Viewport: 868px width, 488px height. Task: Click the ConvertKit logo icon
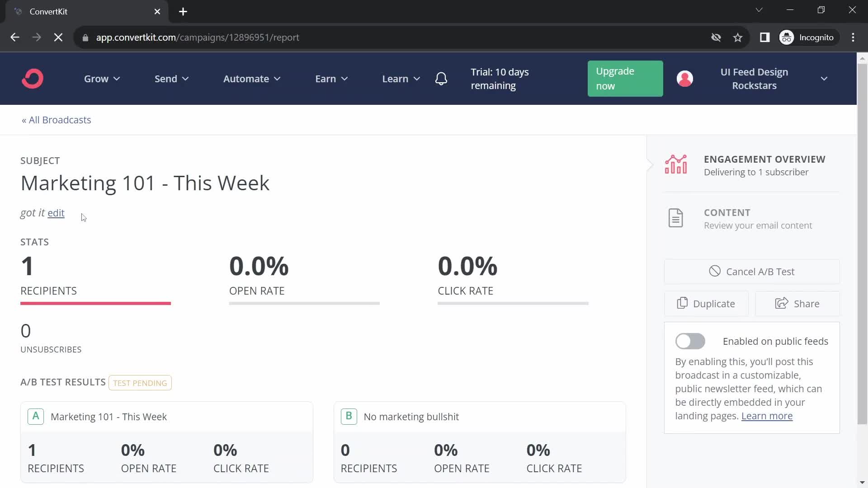pyautogui.click(x=33, y=79)
